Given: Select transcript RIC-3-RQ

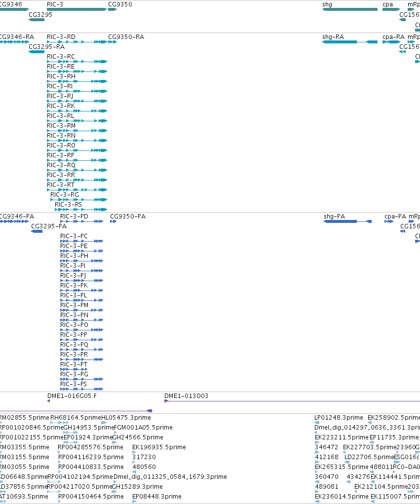Looking at the screenshot, I should pyautogui.click(x=77, y=170).
